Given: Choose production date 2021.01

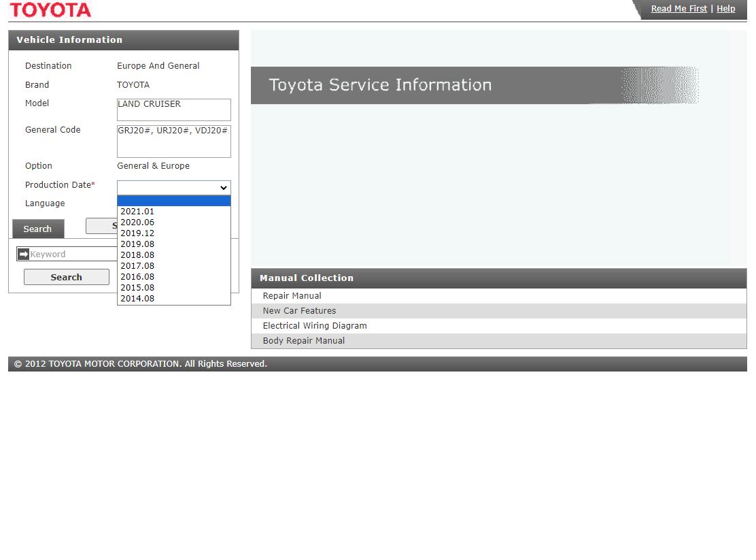Looking at the screenshot, I should [x=173, y=212].
